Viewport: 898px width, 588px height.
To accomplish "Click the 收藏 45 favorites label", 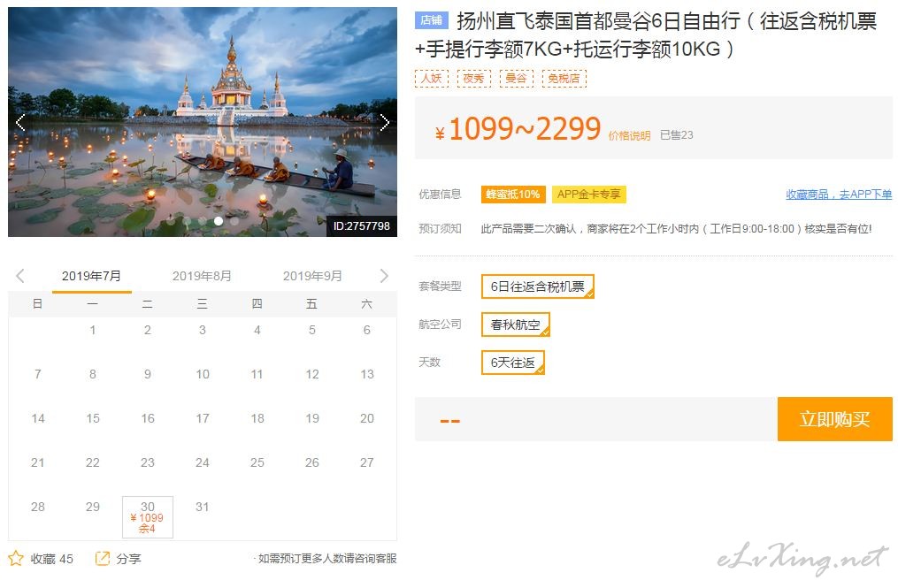I will (52, 559).
